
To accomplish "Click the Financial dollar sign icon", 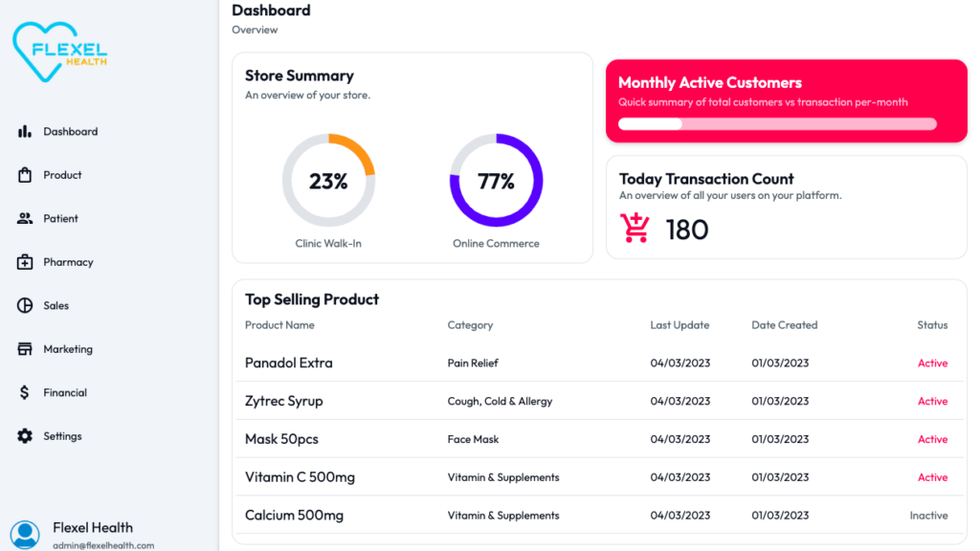I will [x=25, y=392].
